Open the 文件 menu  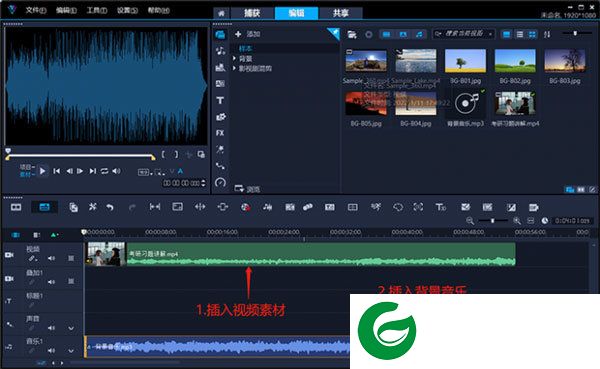36,10
